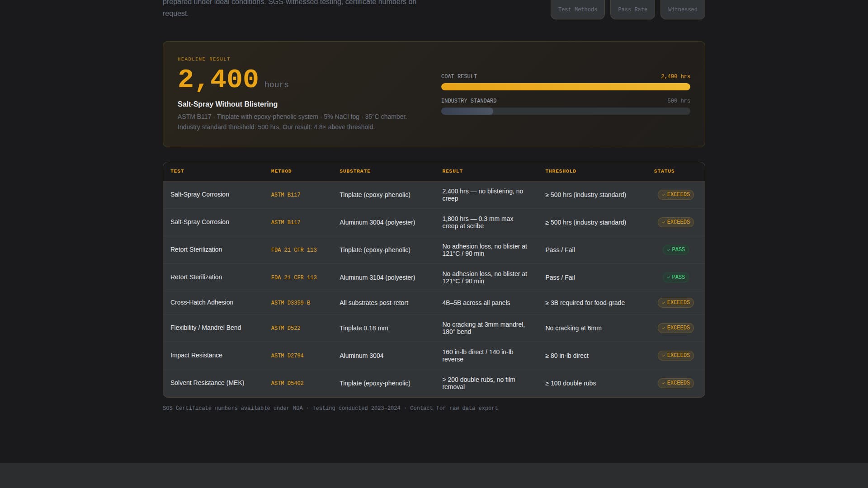Open the Witnessed section

(x=682, y=9)
